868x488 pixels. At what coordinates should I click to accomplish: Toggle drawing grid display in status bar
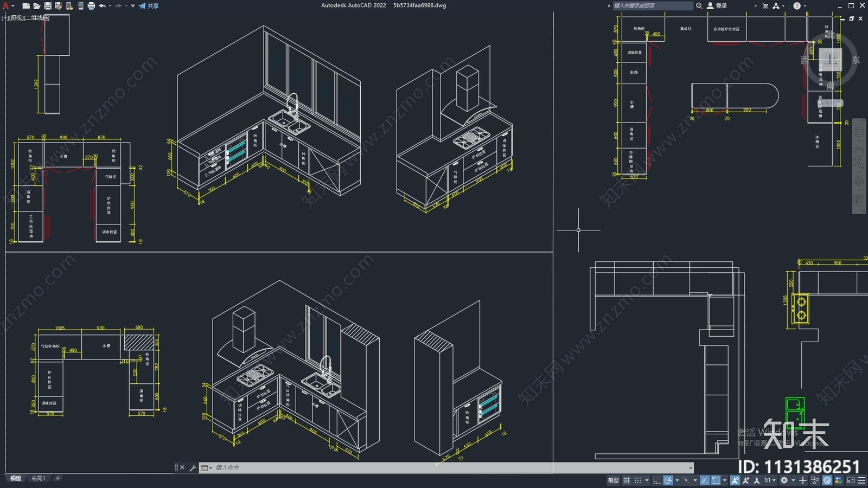pyautogui.click(x=627, y=480)
